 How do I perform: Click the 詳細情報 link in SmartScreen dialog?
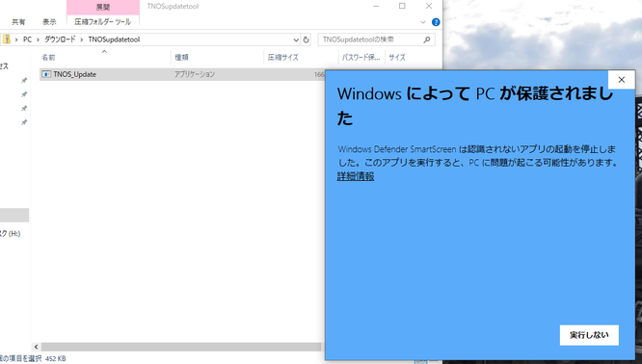click(x=356, y=176)
